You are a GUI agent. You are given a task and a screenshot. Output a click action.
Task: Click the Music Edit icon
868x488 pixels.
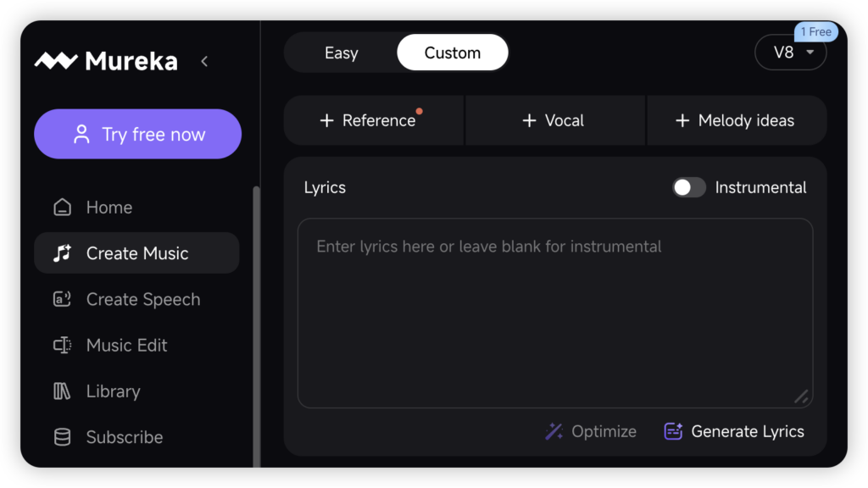[62, 345]
